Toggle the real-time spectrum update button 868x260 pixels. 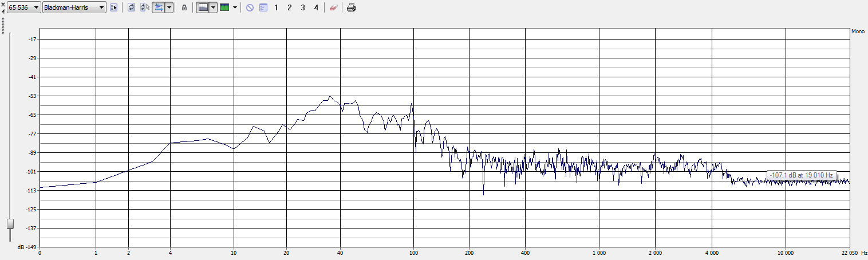[x=159, y=7]
